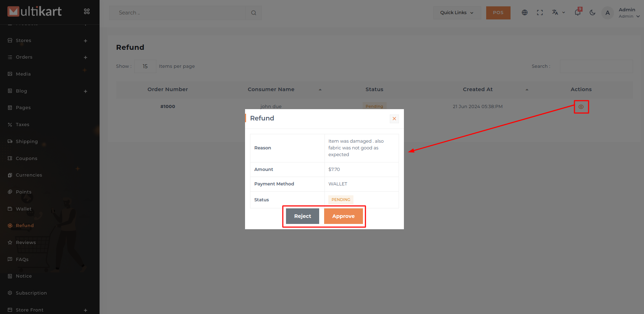Sort table by Consumer Name
The width and height of the screenshot is (644, 314).
pos(271,89)
